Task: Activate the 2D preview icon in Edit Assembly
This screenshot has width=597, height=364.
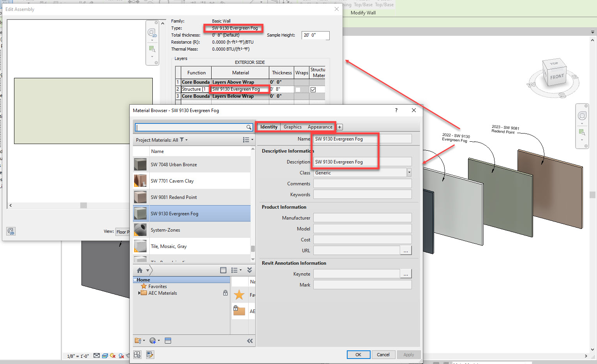Action: point(152,33)
